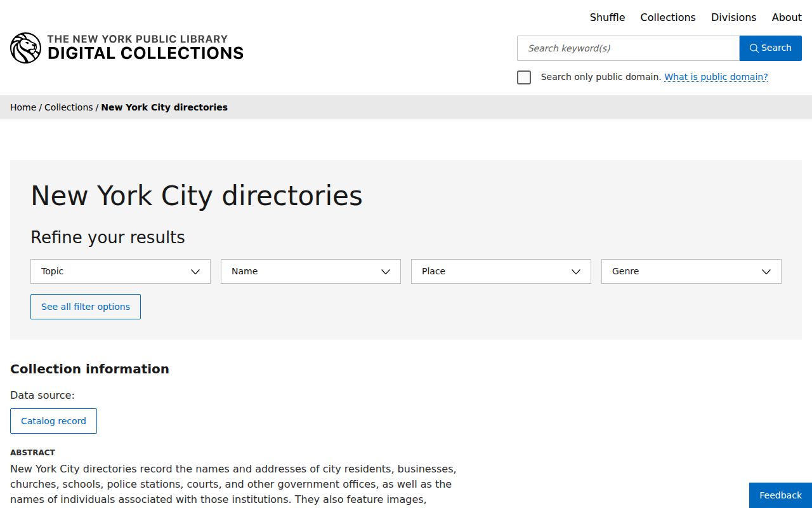812x508 pixels.
Task: Click the Data source label
Action: tap(42, 395)
